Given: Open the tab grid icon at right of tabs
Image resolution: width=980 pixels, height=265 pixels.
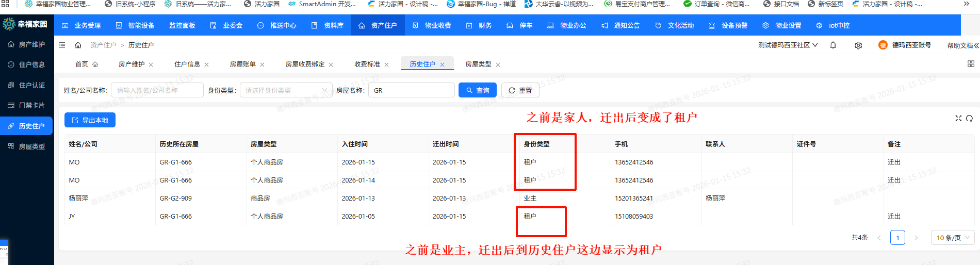Looking at the screenshot, I should [x=971, y=64].
